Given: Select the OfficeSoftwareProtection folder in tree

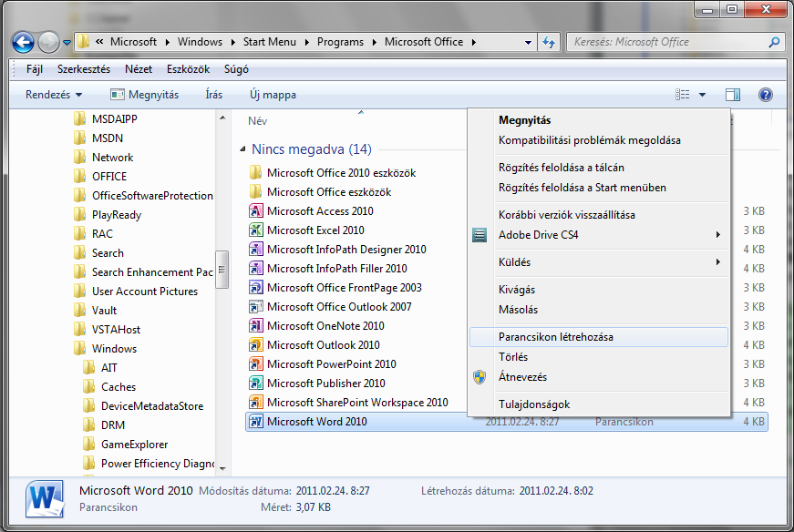Looking at the screenshot, I should (x=143, y=196).
